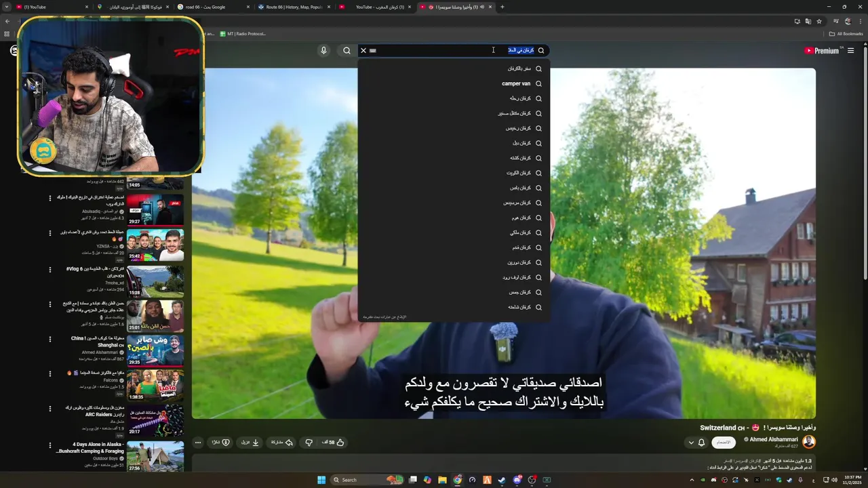Open Steam from the taskbar
Viewport: 868px width, 488px height.
(502, 480)
